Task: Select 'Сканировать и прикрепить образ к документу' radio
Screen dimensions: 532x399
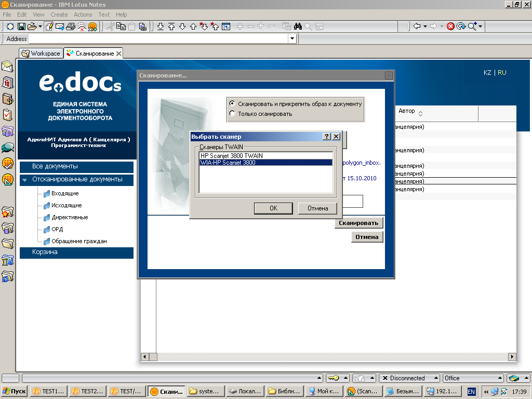Action: coord(232,103)
